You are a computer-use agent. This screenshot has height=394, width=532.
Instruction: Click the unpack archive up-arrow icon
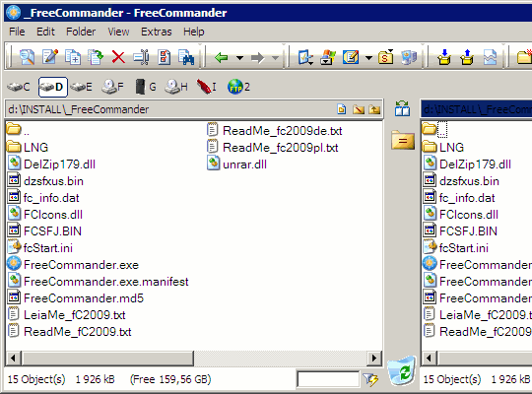coord(467,57)
